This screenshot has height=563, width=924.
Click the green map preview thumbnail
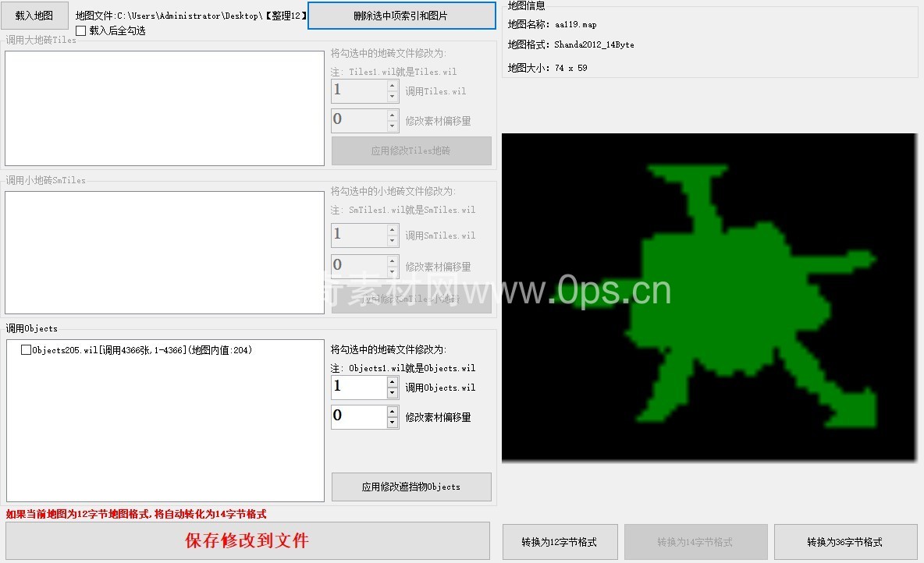pos(709,296)
